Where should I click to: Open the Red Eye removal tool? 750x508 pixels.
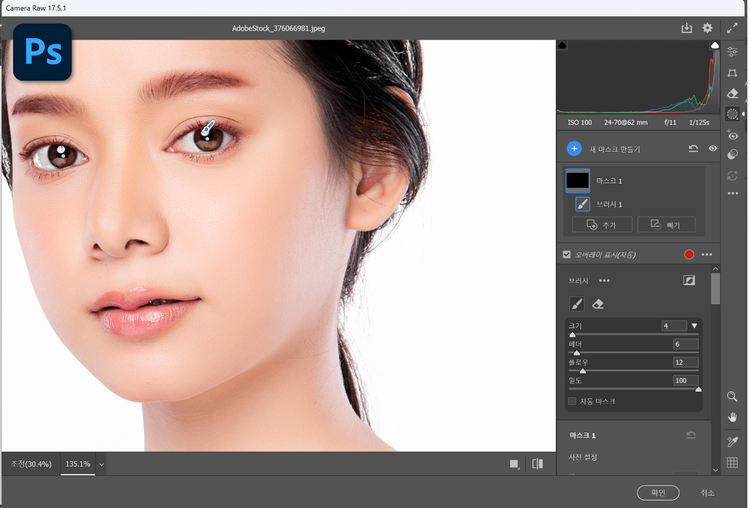(732, 135)
